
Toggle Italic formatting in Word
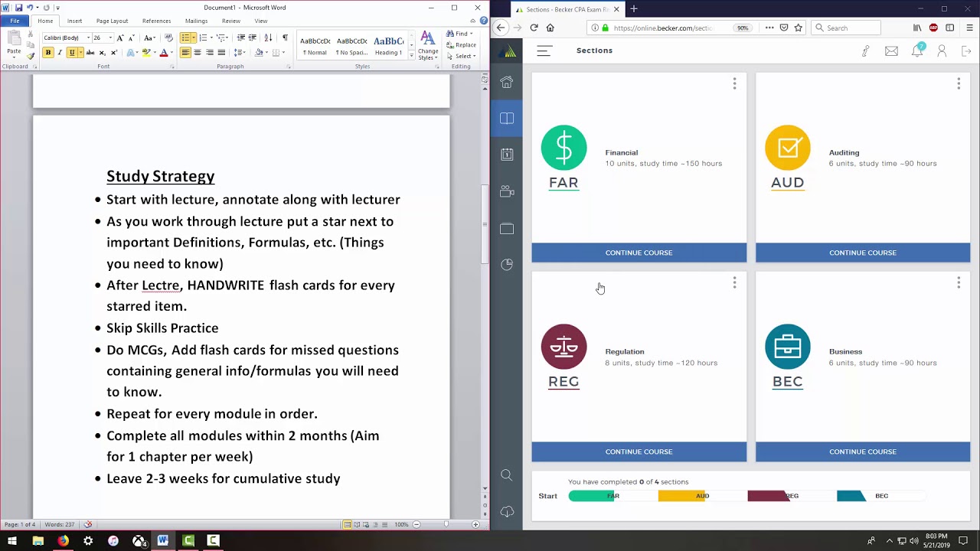60,53
